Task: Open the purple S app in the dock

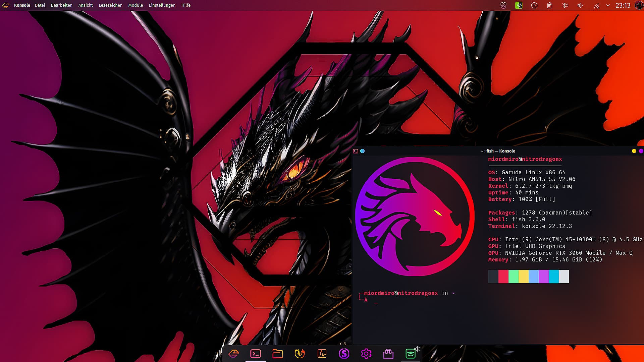Action: click(x=344, y=354)
